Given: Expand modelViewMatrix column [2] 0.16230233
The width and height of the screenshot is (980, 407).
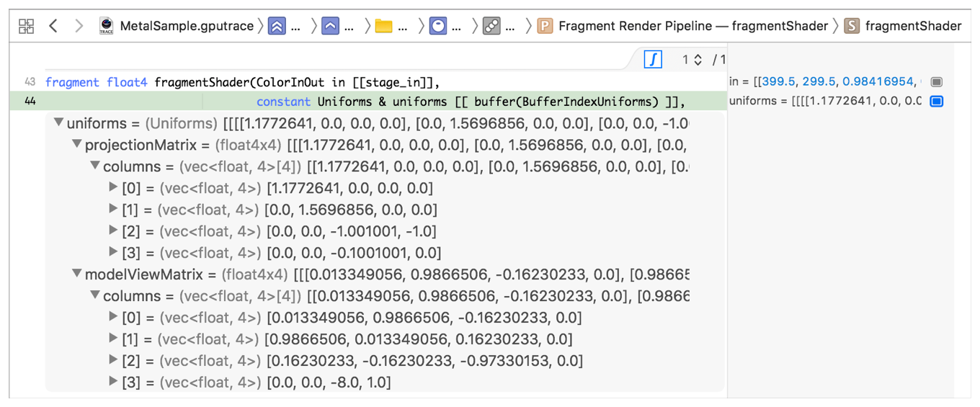Looking at the screenshot, I should tap(113, 359).
